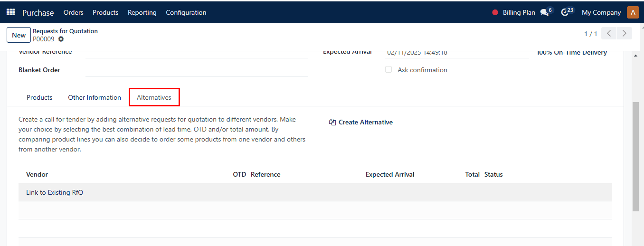Switch to the Other Information tab
This screenshot has width=644, height=246.
coord(95,97)
